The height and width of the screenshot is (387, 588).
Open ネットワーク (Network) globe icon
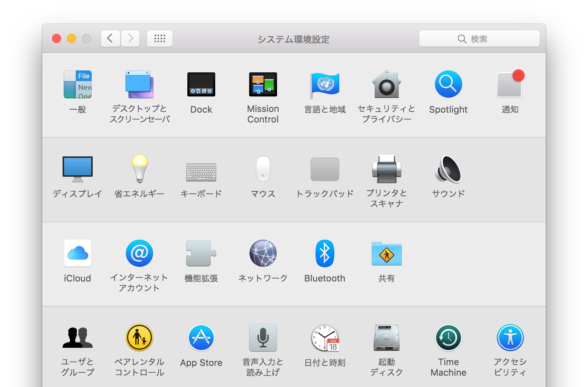tap(263, 253)
